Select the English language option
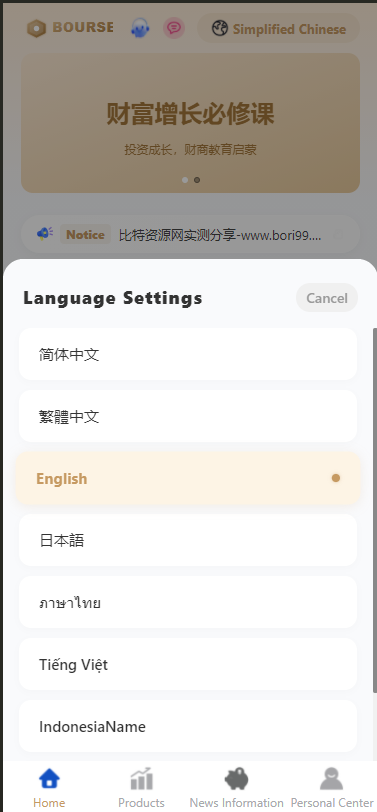The height and width of the screenshot is (812, 377). pos(188,478)
